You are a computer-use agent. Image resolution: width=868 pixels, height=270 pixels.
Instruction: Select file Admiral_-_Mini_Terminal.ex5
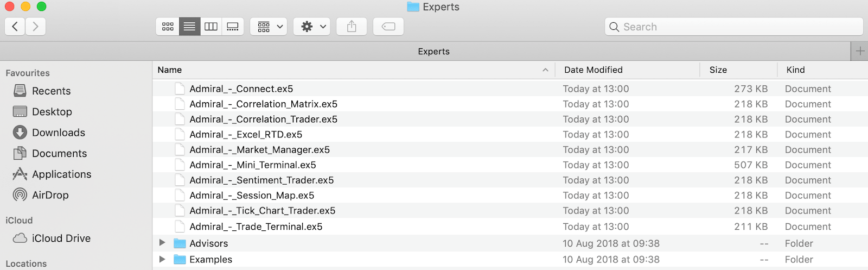click(x=252, y=165)
